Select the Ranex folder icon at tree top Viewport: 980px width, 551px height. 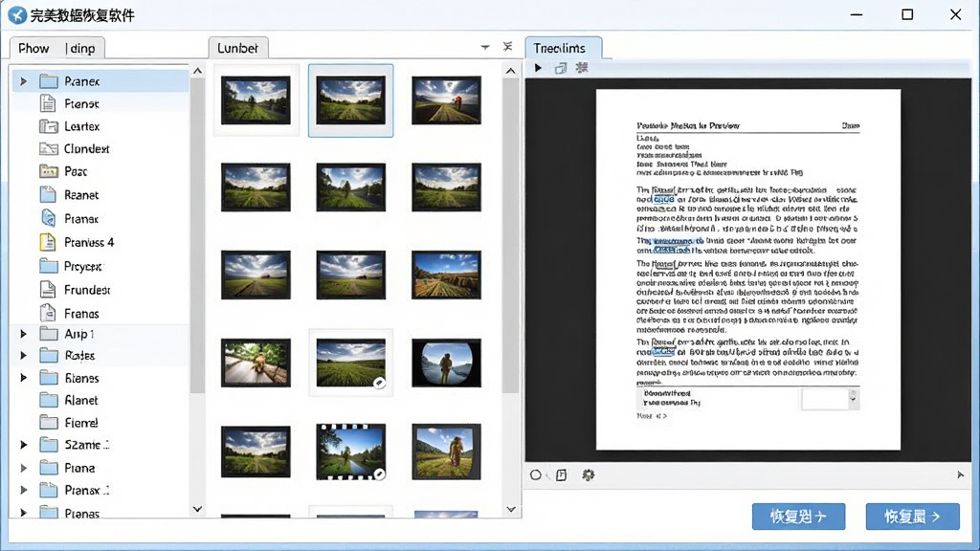coord(48,81)
